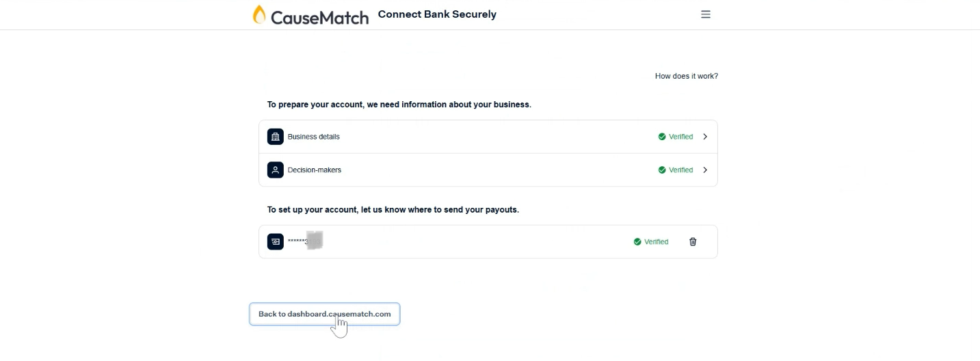The image size is (980, 361).
Task: Click the CauseMatch wordmark text
Action: pos(319,17)
